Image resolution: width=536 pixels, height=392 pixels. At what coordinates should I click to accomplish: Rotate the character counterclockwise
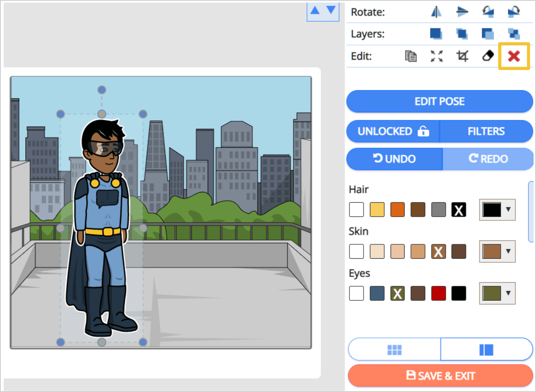(488, 12)
